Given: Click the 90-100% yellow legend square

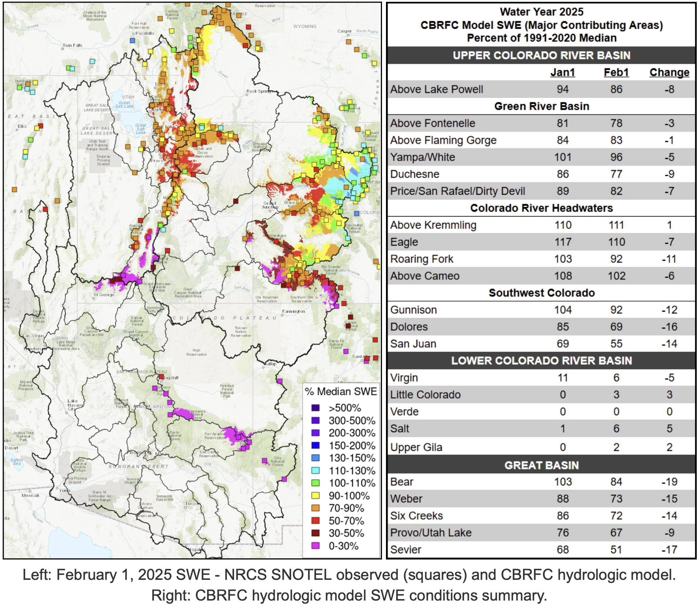Looking at the screenshot, I should click(315, 496).
